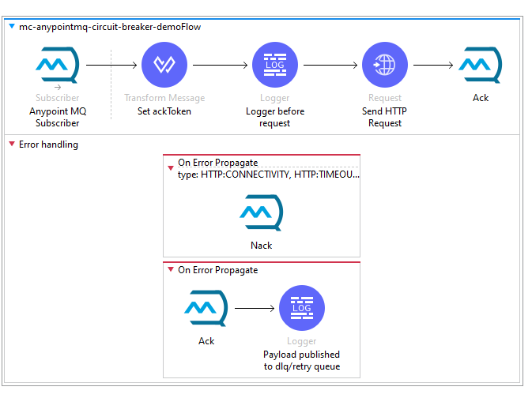The image size is (532, 398).
Task: Collapse the mc-anypointmq-circuit-breaker-demoFlow flow
Action: pyautogui.click(x=11, y=27)
